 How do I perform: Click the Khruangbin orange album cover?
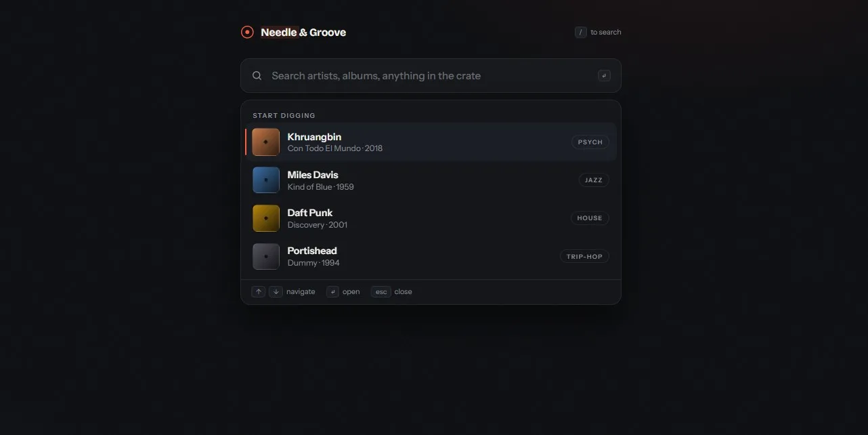(266, 142)
